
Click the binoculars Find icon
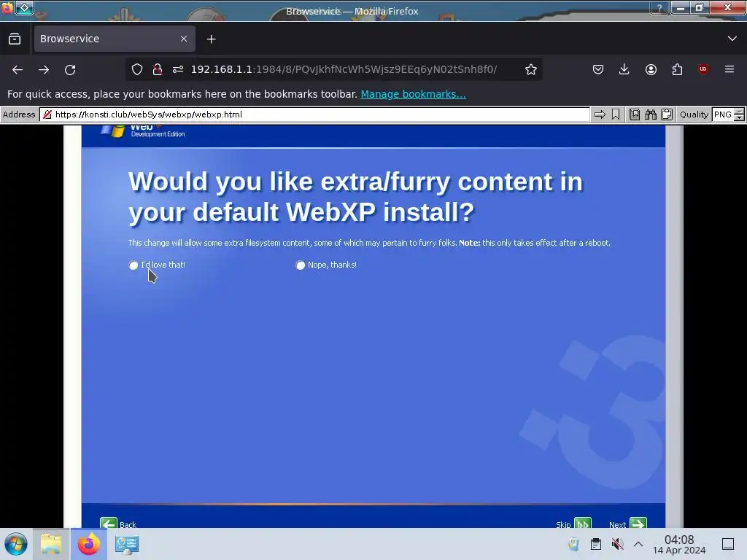tap(651, 114)
